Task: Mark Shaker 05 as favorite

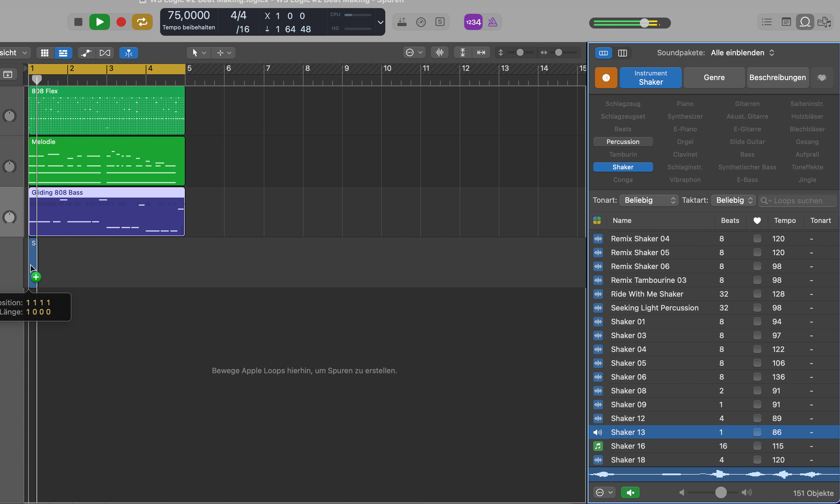Action: point(757,363)
